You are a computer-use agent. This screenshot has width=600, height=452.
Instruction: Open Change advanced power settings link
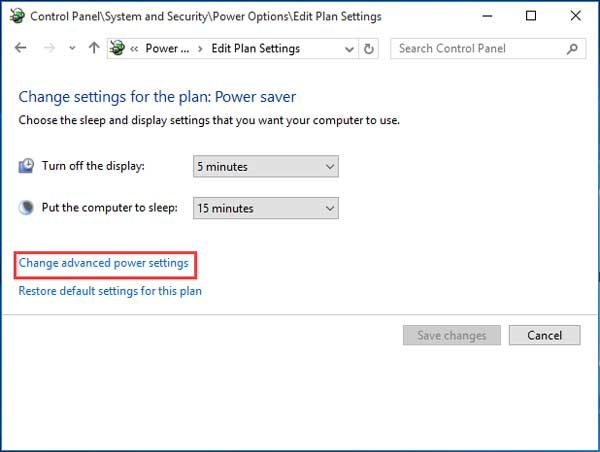(104, 263)
